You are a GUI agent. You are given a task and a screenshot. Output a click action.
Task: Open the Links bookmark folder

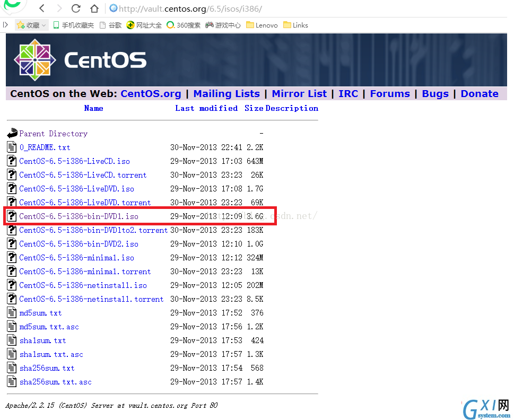[295, 25]
